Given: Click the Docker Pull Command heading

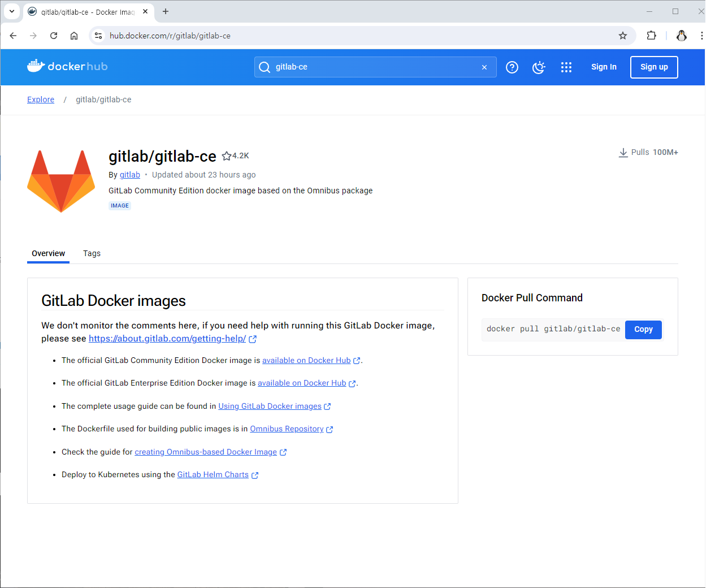Looking at the screenshot, I should click(x=532, y=298).
